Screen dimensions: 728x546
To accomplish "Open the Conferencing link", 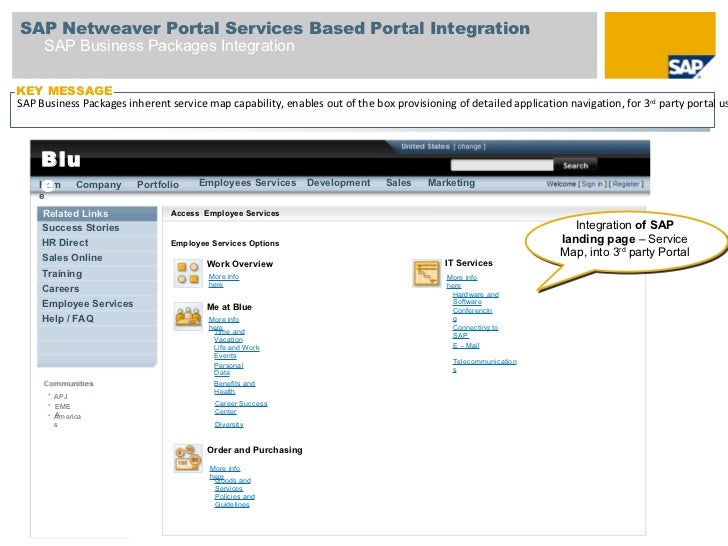I will click(x=472, y=314).
